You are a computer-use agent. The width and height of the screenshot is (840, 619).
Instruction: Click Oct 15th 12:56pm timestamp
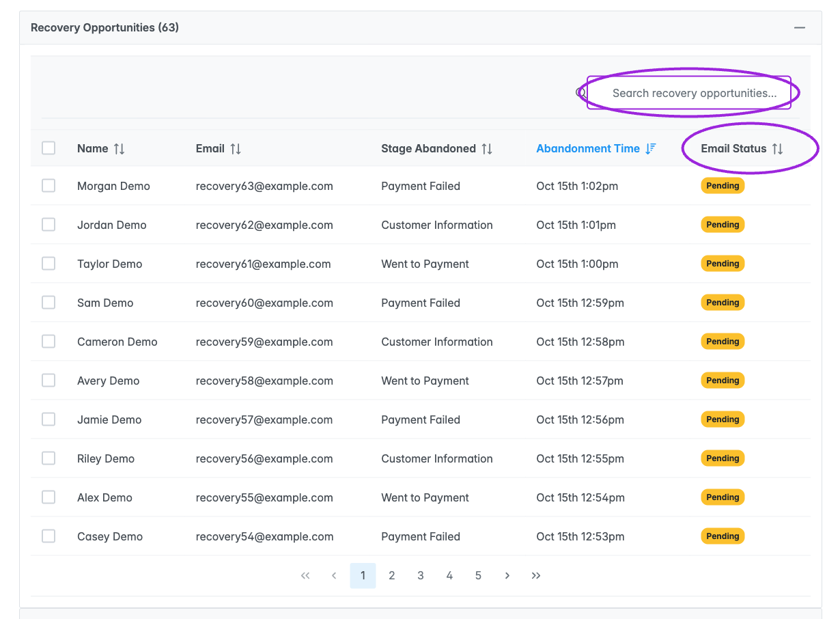(x=580, y=419)
